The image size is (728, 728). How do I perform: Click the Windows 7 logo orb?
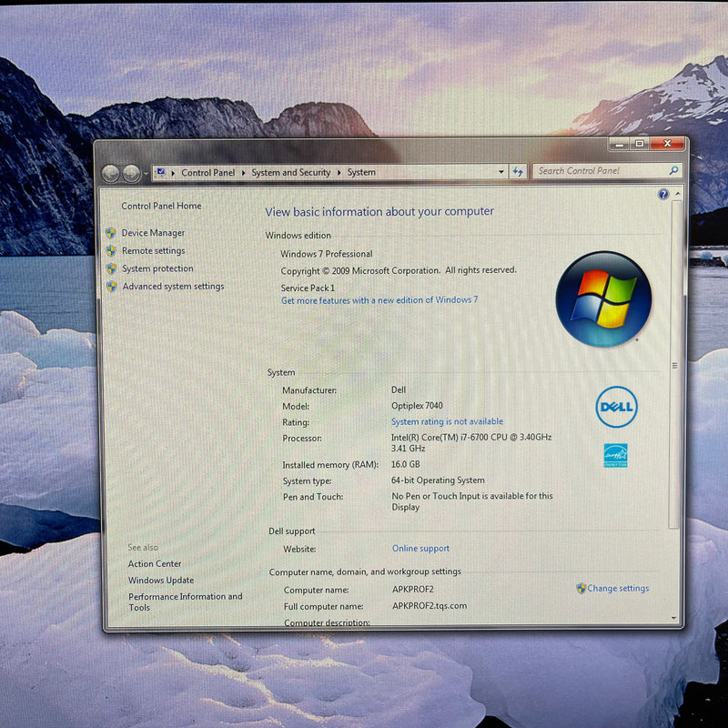[x=602, y=298]
